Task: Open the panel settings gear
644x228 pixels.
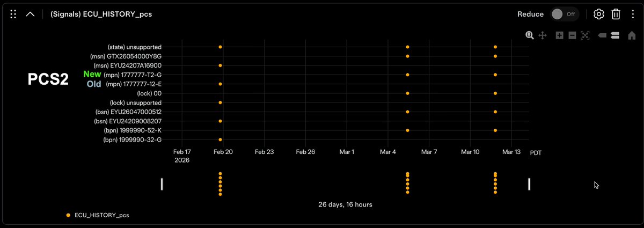Action: pos(599,14)
